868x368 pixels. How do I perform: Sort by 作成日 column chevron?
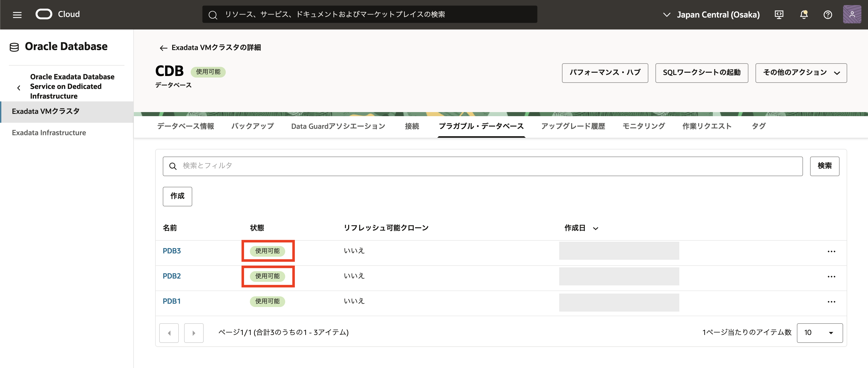click(596, 228)
